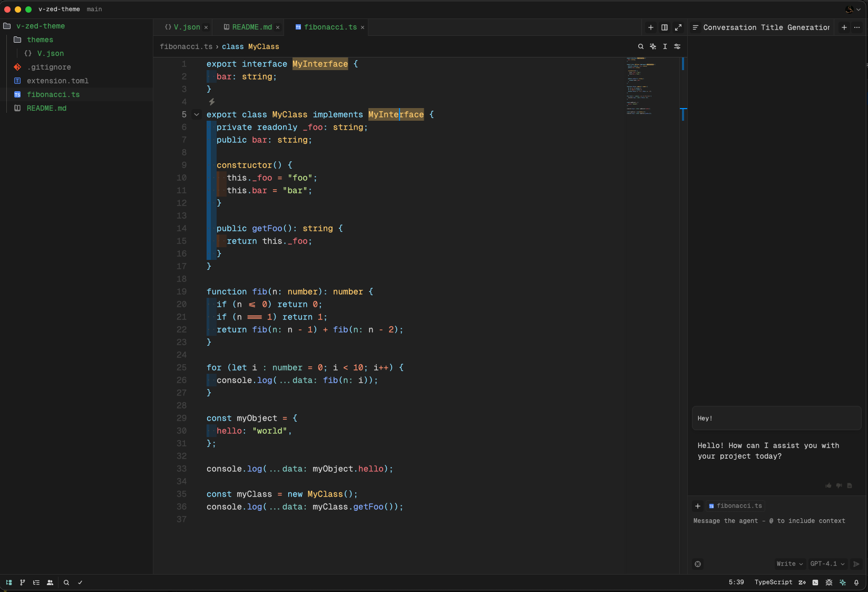Toggle the agent panel sparkle icon
The image size is (868, 592).
pos(843,583)
